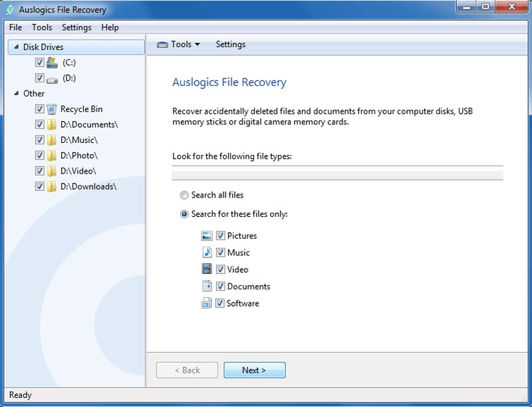Image resolution: width=532 pixels, height=407 pixels.
Task: Click Settings in the right panel toolbar
Action: (231, 45)
